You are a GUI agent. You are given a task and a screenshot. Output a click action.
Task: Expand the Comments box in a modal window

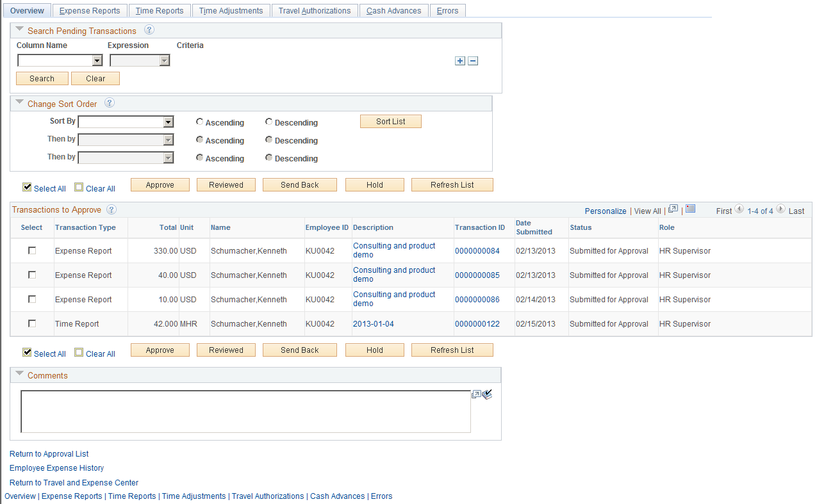tap(475, 394)
